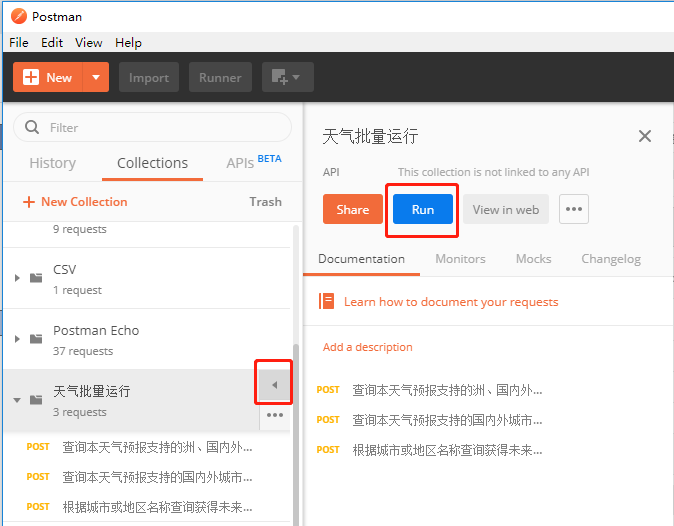The width and height of the screenshot is (674, 526).
Task: Open sidebar request 根据城市或地区名称查询获得未来
Action: point(140,507)
